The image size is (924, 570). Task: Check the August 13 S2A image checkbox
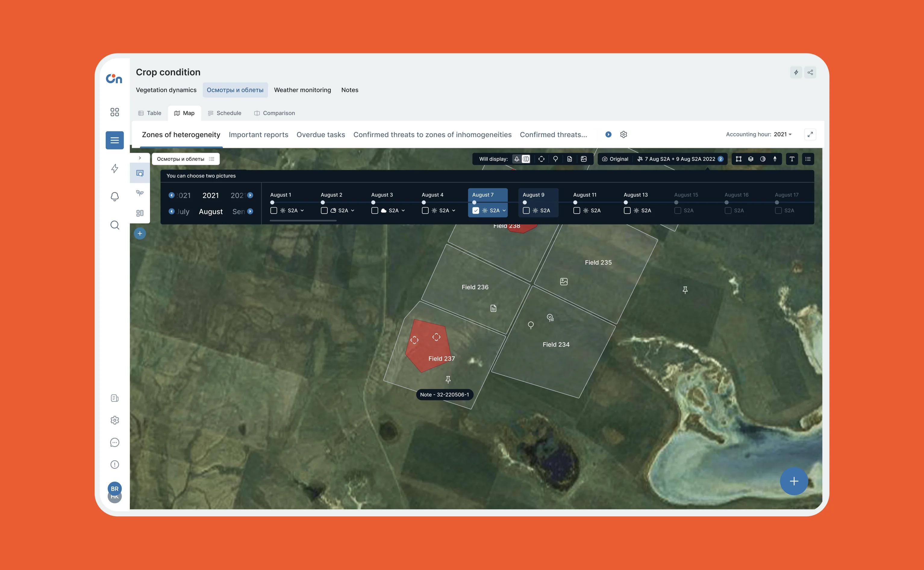point(627,211)
